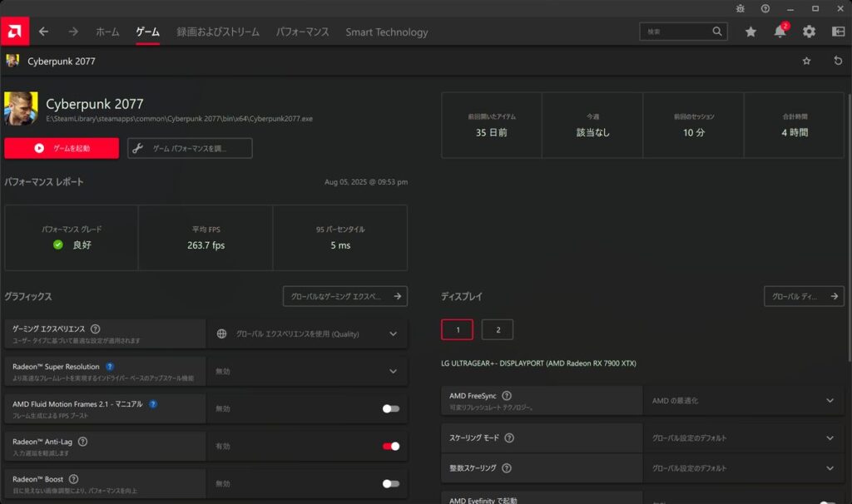Viewport: 852px width, 504px height.
Task: Click help icon for Radeon Anti-Lag
Action: click(82, 442)
